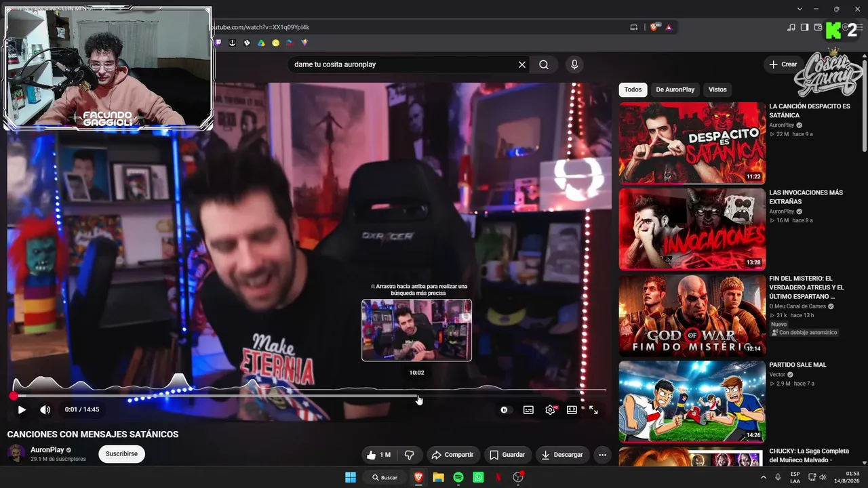Open the taskbar Buscar search box
This screenshot has height=488, width=868.
pyautogui.click(x=384, y=477)
